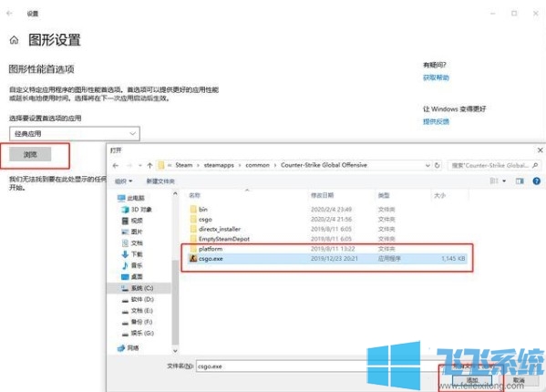This screenshot has width=546, height=392.
Task: Click 新建文件夹 in the toolbar
Action: (x=160, y=181)
